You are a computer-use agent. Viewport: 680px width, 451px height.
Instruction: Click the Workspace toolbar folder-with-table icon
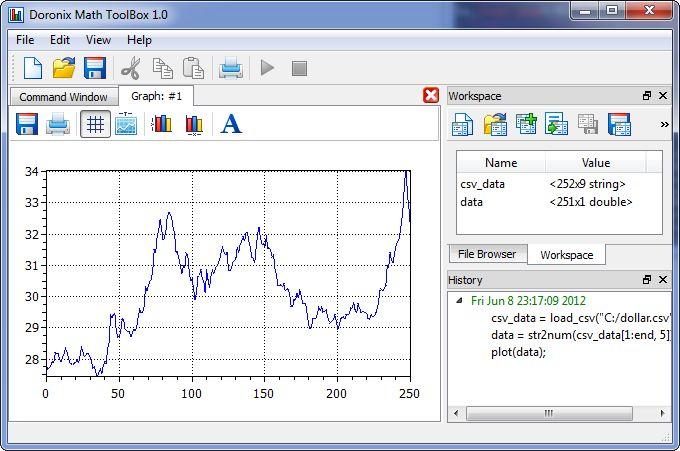[495, 124]
